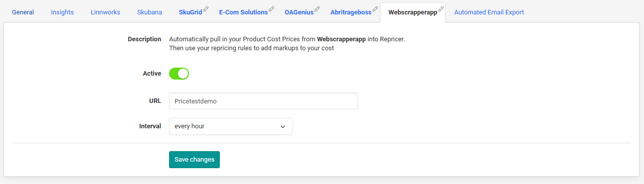Open the SkuGrid tab
The image size is (644, 184).
point(190,12)
